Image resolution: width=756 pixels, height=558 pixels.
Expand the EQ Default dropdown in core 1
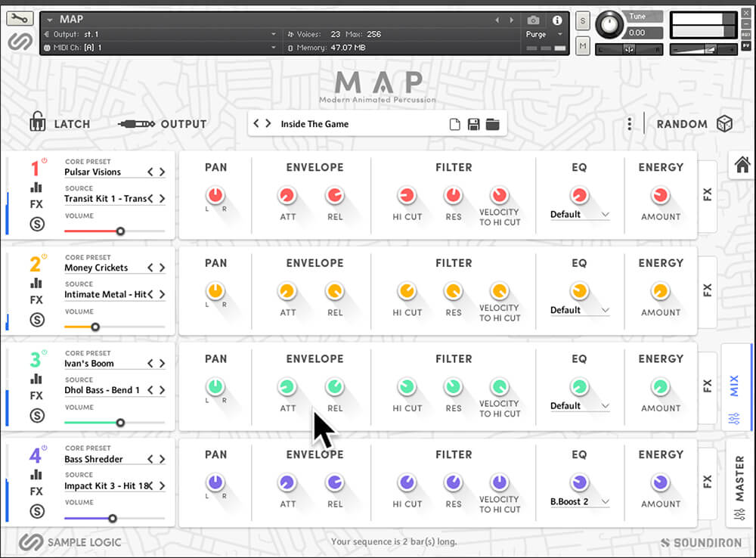coord(580,214)
